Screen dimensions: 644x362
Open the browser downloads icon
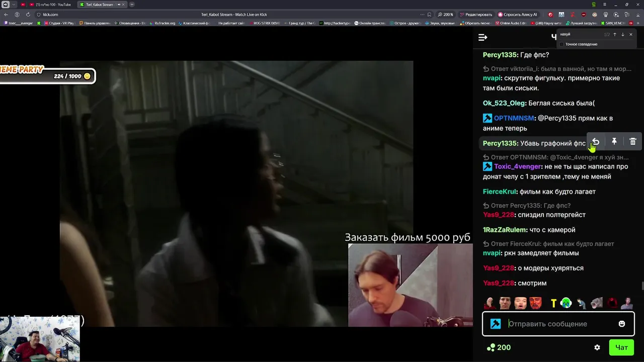click(639, 15)
